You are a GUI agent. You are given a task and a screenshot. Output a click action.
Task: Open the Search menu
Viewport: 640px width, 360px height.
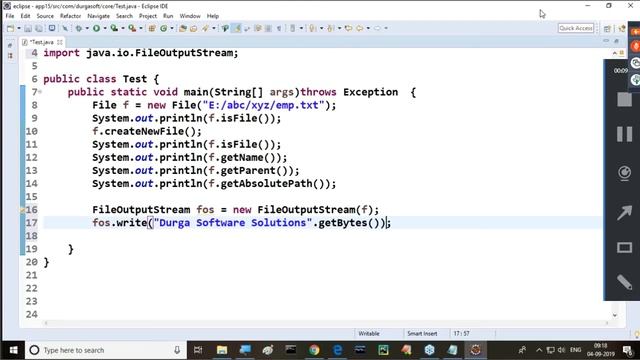point(124,16)
